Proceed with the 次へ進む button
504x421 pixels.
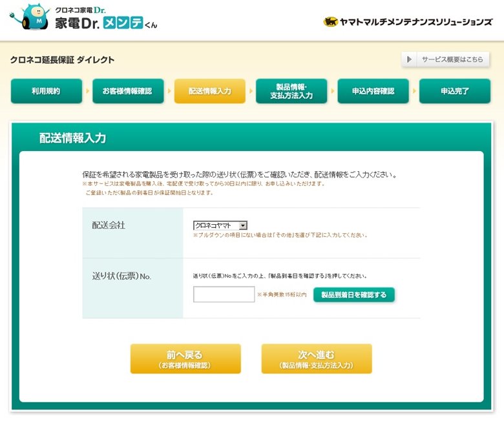pyautogui.click(x=316, y=359)
